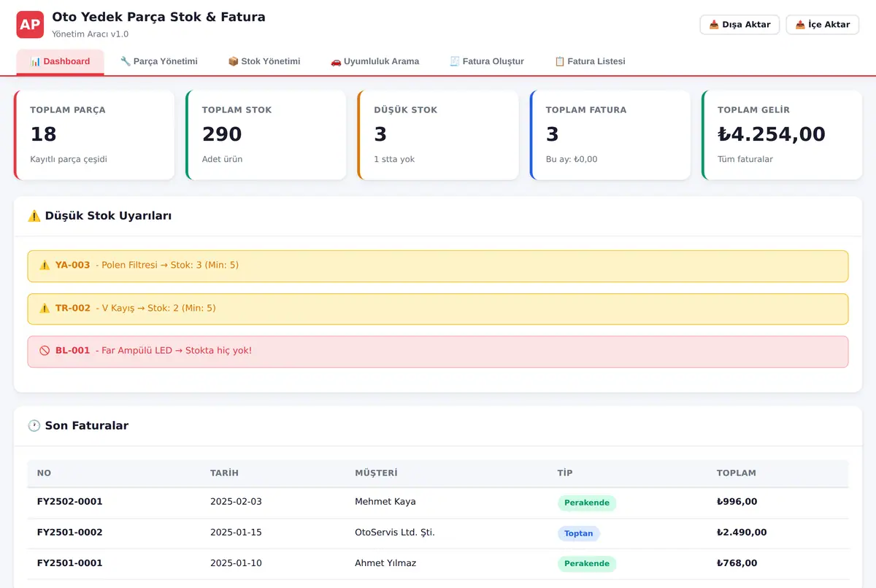This screenshot has width=876, height=588.
Task: Open the Dashboard tab
Action: (60, 62)
